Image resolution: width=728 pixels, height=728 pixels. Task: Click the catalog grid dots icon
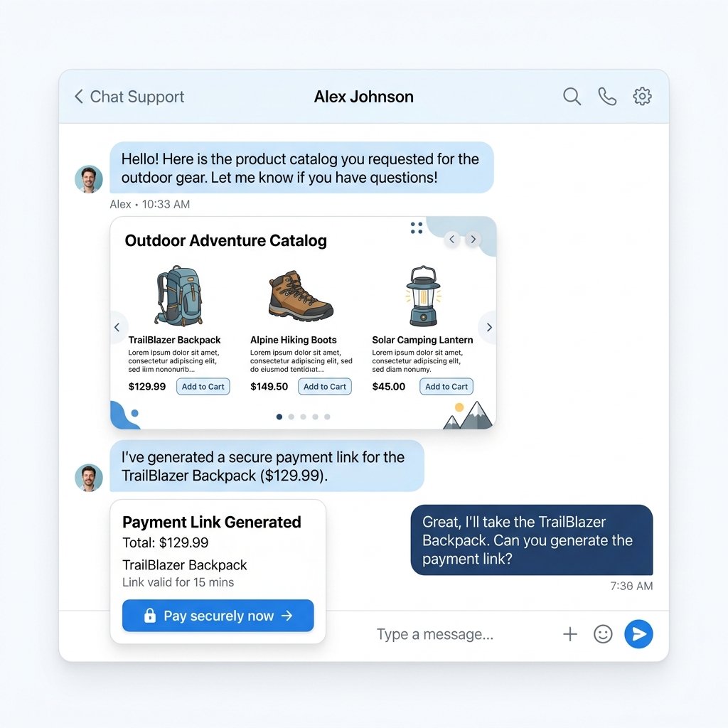[x=417, y=227]
